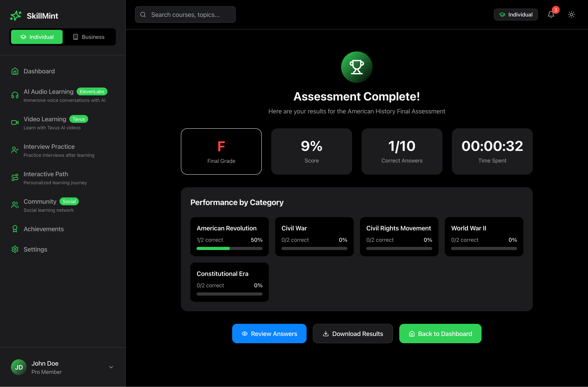The width and height of the screenshot is (588, 387).
Task: Switch to Business mode in sidebar
Action: click(89, 37)
